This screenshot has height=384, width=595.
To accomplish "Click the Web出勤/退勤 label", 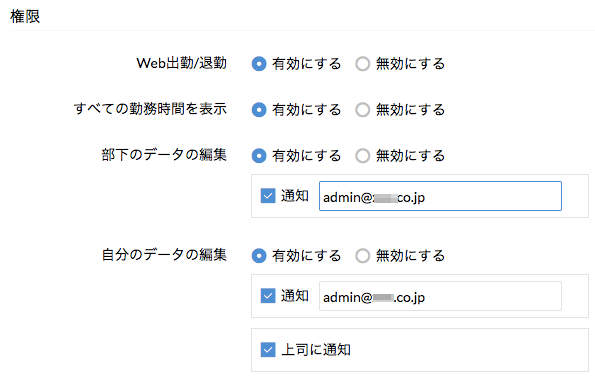I will (x=182, y=63).
